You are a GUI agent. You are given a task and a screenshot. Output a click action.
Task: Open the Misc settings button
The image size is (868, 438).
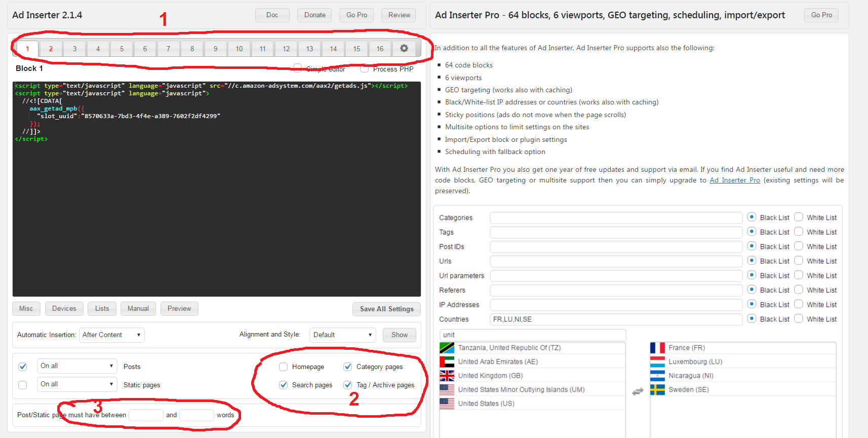pyautogui.click(x=26, y=309)
